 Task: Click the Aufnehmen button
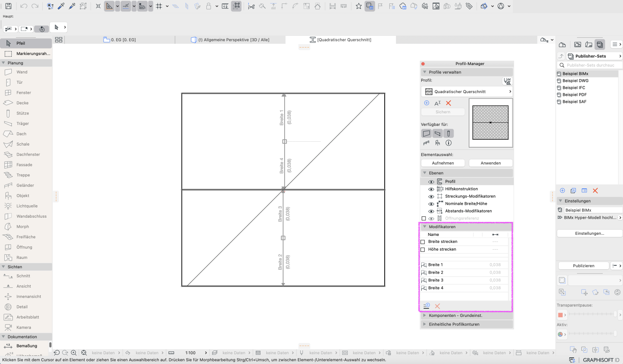[x=443, y=163]
